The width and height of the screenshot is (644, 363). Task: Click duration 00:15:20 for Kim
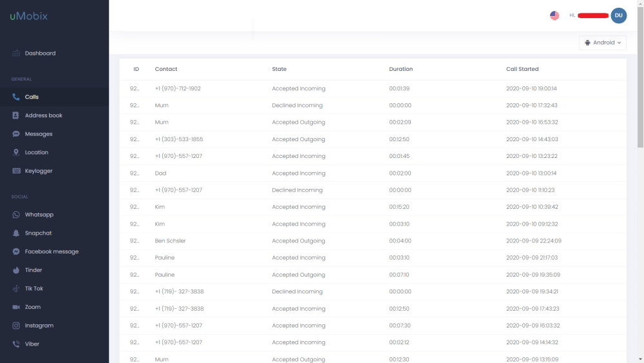tap(399, 207)
